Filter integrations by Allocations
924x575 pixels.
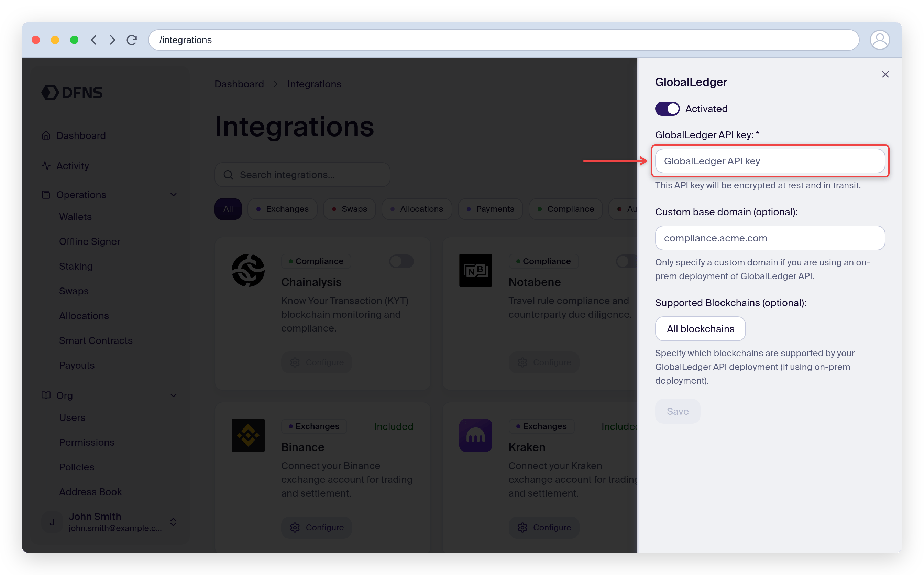[x=417, y=209]
